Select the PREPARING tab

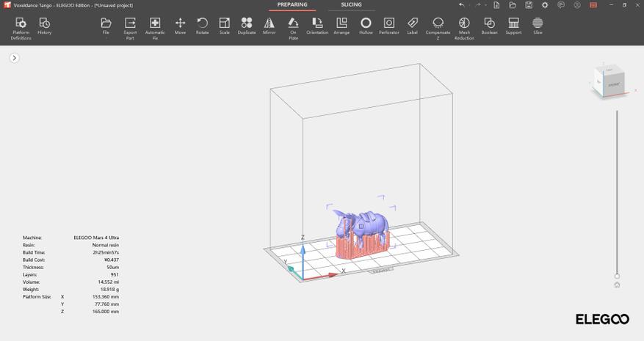pyautogui.click(x=292, y=5)
